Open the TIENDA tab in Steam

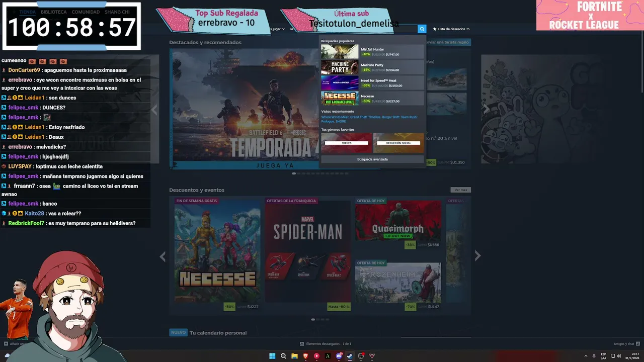27,12
